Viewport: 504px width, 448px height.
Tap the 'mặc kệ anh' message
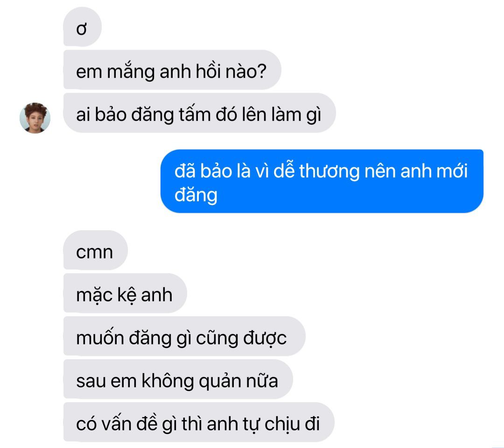125,293
